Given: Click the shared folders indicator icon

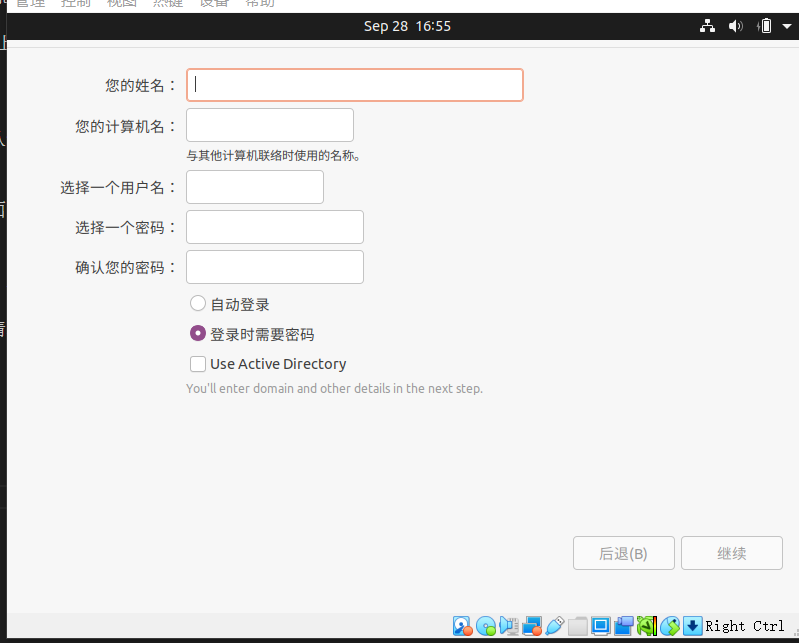Looking at the screenshot, I should click(578, 626).
